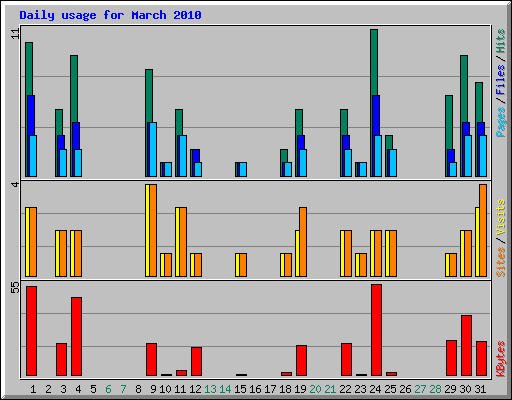This screenshot has width=512, height=400.
Task: Click day label 16 on x-axis
Action: (255, 389)
